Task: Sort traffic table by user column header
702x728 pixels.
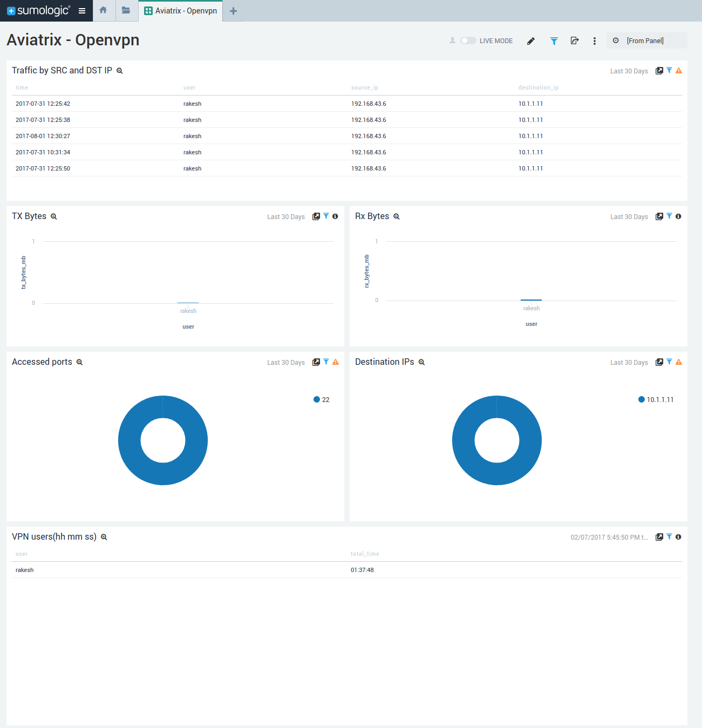Action: 189,87
